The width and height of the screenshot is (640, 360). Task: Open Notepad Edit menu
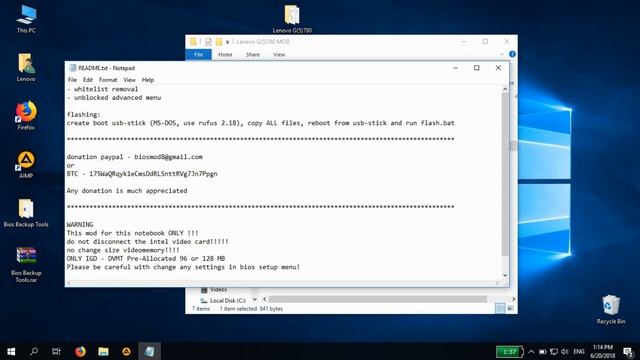pos(88,80)
